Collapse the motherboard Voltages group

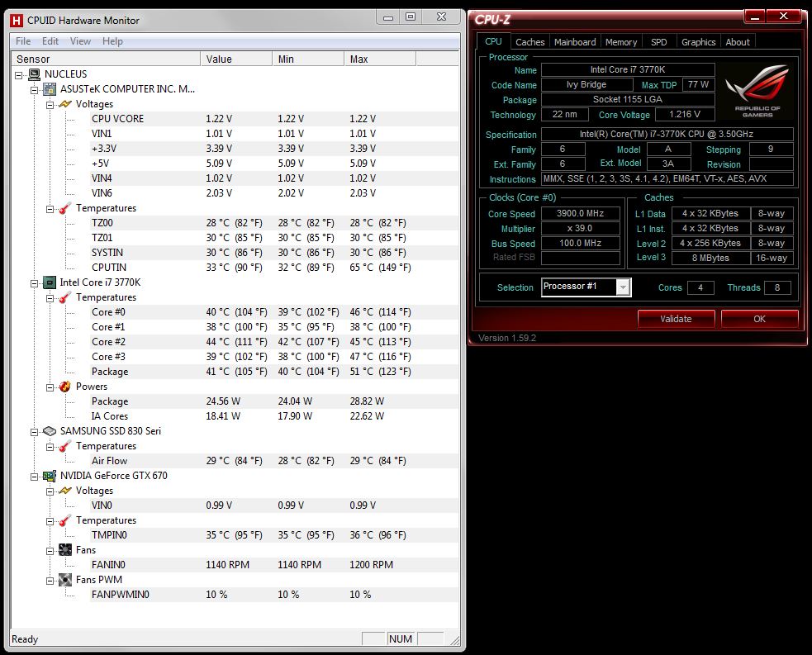point(50,105)
